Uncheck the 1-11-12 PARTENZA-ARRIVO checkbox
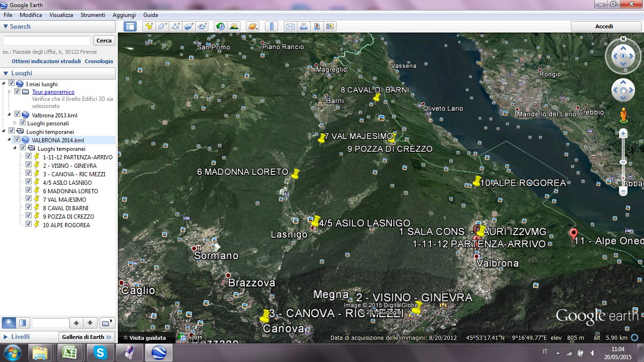This screenshot has width=644, height=362. tap(28, 157)
